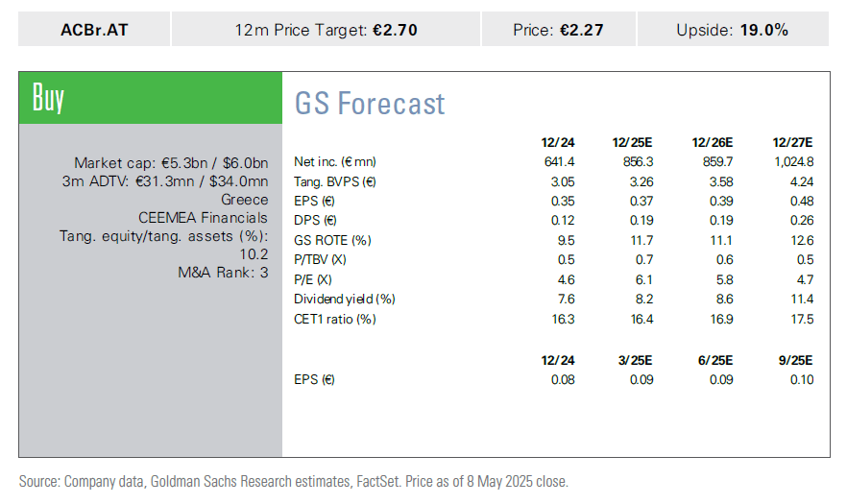Click the GS Forecast heading

click(x=370, y=103)
